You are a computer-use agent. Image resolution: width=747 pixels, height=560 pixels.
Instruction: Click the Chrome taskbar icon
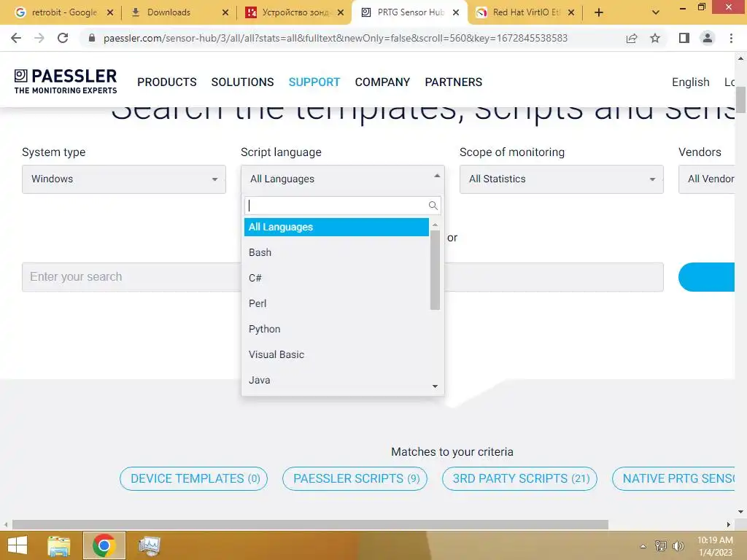[x=104, y=545]
